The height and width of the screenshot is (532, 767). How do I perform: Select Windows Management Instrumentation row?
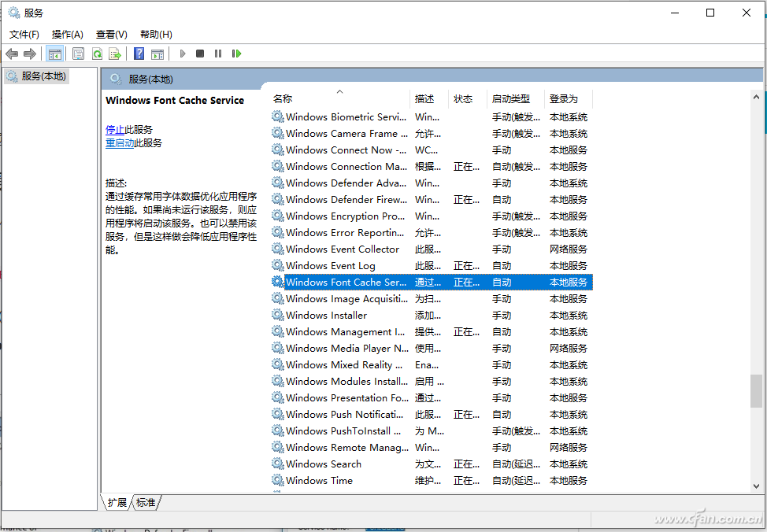tap(432, 331)
